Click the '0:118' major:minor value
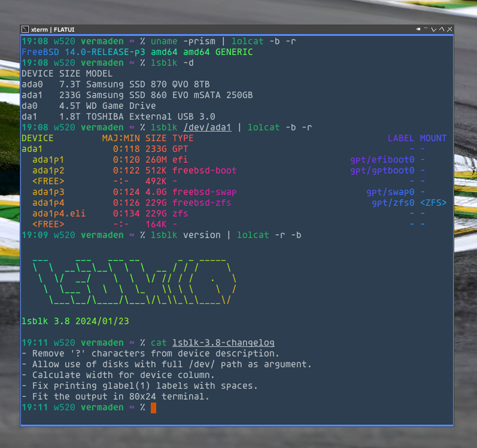 [126, 149]
